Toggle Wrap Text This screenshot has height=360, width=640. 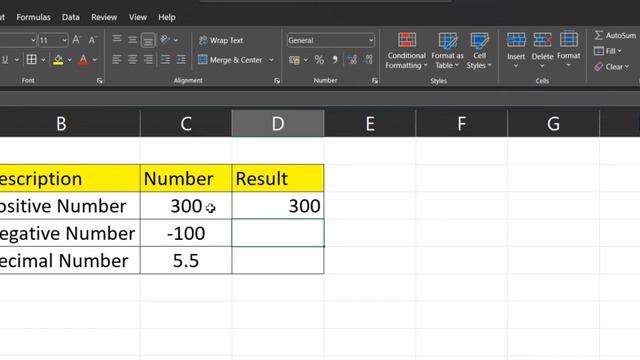(x=221, y=40)
